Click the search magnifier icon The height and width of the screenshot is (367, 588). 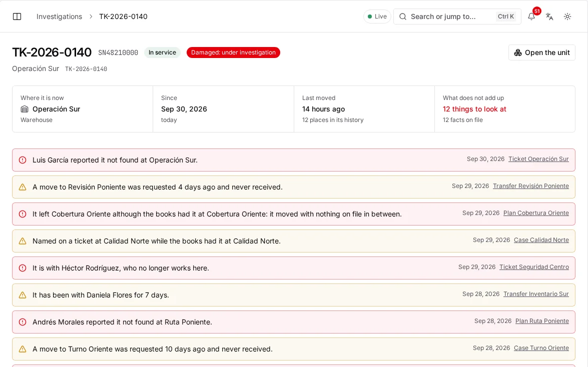click(x=403, y=16)
